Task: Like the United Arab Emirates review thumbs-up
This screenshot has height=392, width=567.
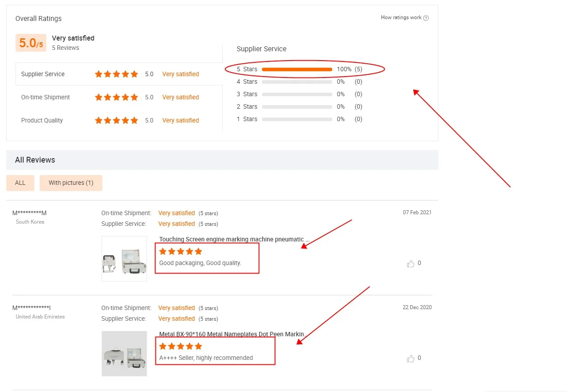Action: 411,359
